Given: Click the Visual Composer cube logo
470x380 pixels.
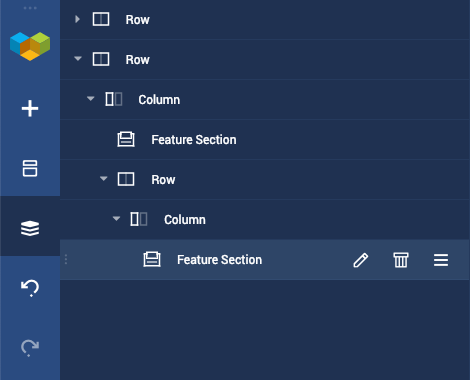Looking at the screenshot, I should point(30,46).
